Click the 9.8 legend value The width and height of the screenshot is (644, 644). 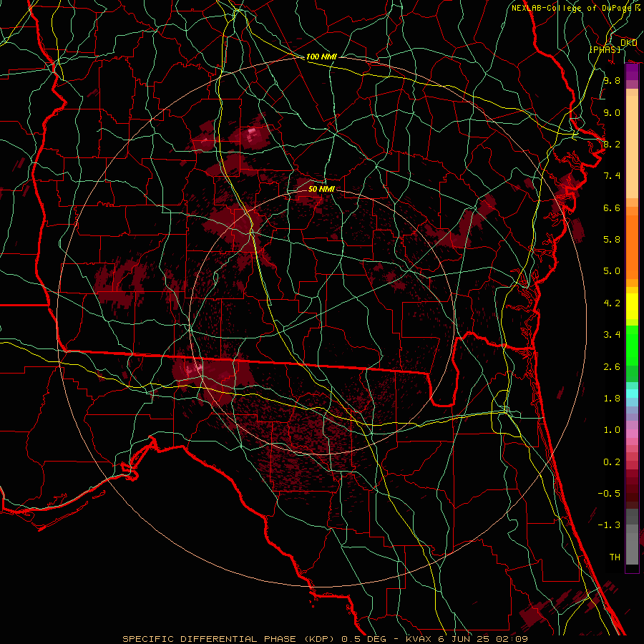point(612,80)
